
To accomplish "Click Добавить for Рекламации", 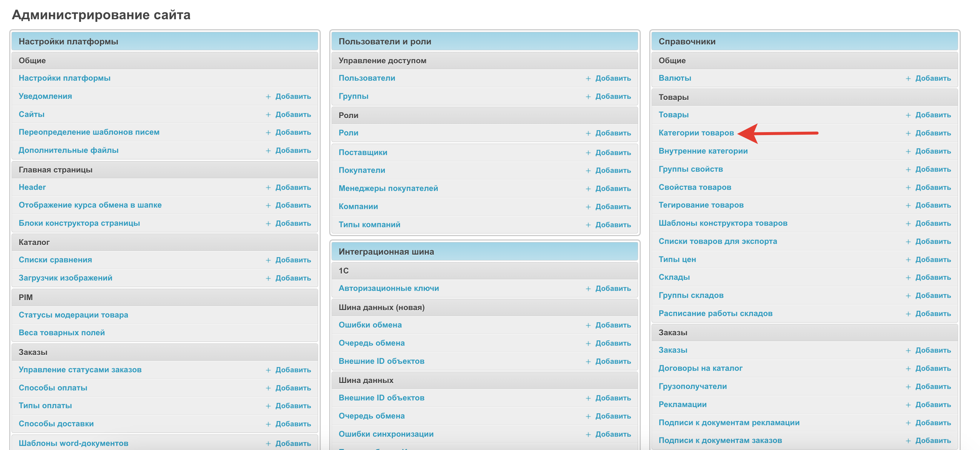I will [933, 404].
